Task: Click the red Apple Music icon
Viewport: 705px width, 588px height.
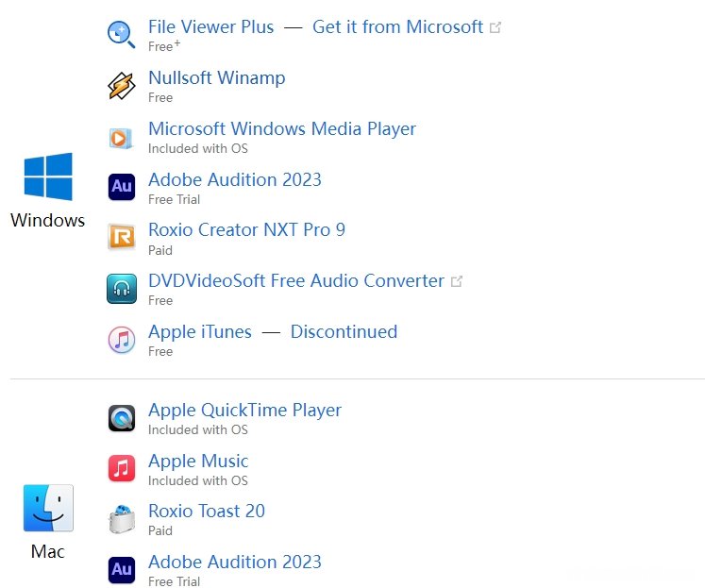Action: tap(122, 468)
